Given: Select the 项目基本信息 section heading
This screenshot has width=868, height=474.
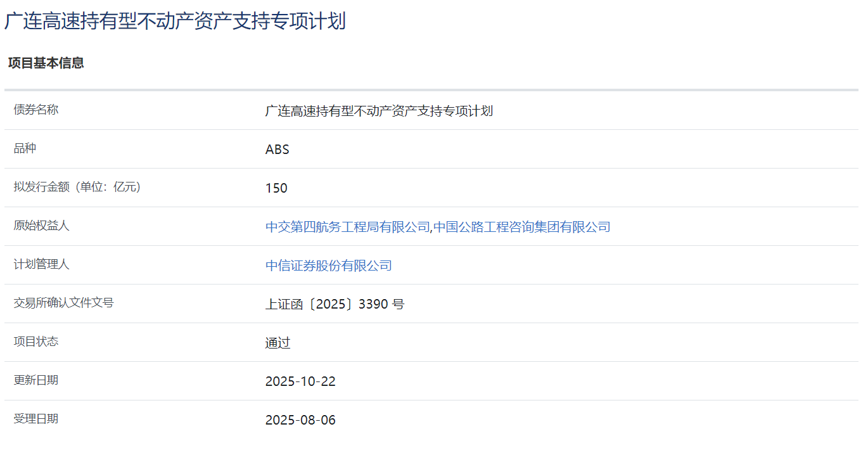Looking at the screenshot, I should (46, 63).
